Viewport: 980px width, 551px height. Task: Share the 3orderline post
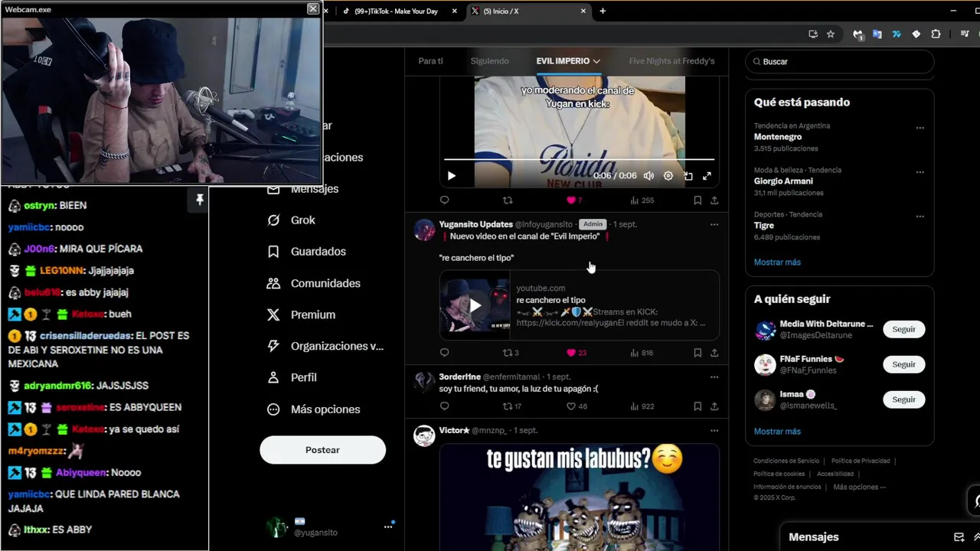pyautogui.click(x=714, y=406)
